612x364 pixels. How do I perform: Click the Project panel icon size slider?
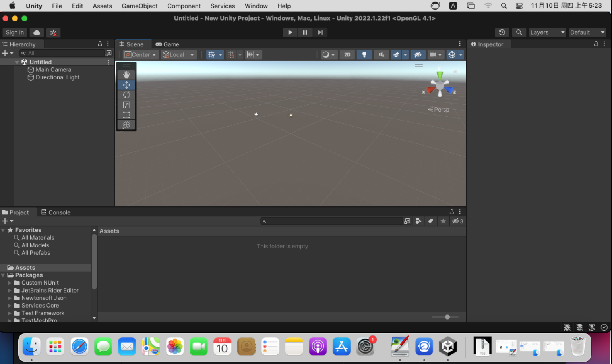pos(445,317)
